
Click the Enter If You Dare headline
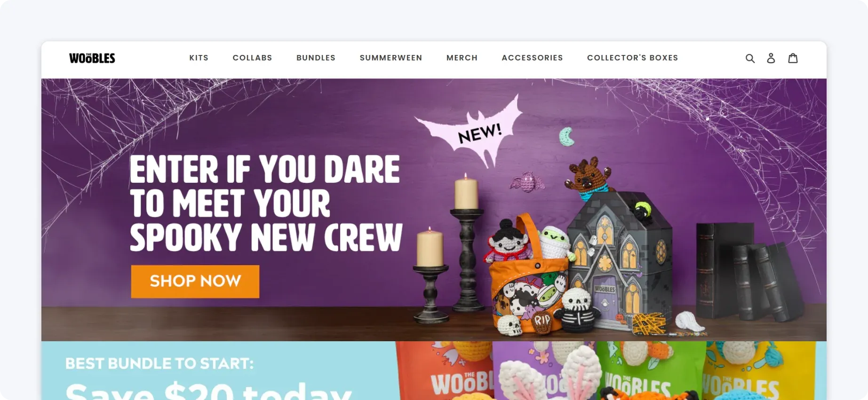pos(266,203)
